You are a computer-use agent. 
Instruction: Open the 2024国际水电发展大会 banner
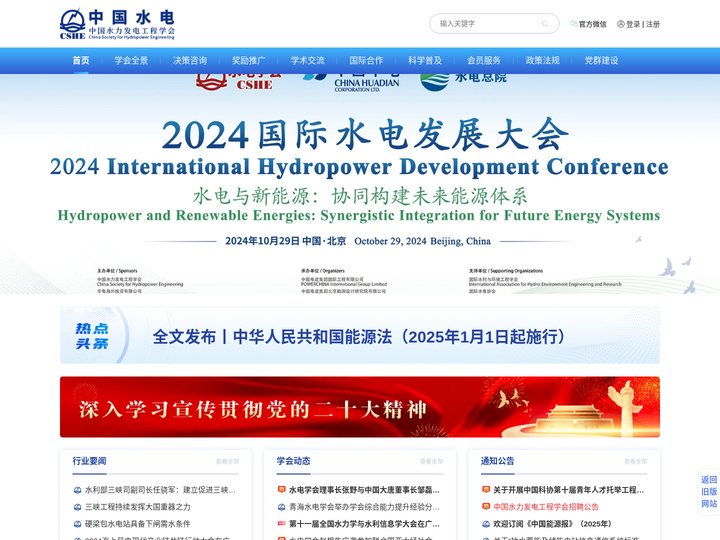360,184
